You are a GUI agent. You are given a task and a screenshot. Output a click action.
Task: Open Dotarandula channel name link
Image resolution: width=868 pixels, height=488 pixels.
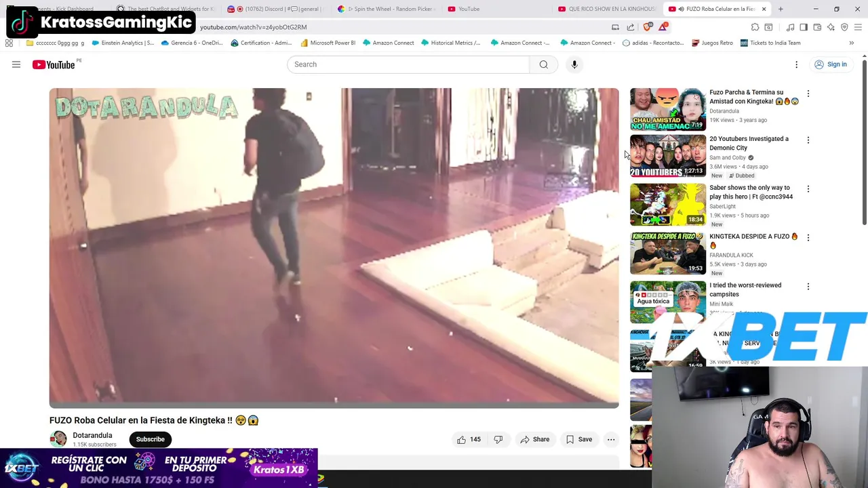(x=92, y=435)
